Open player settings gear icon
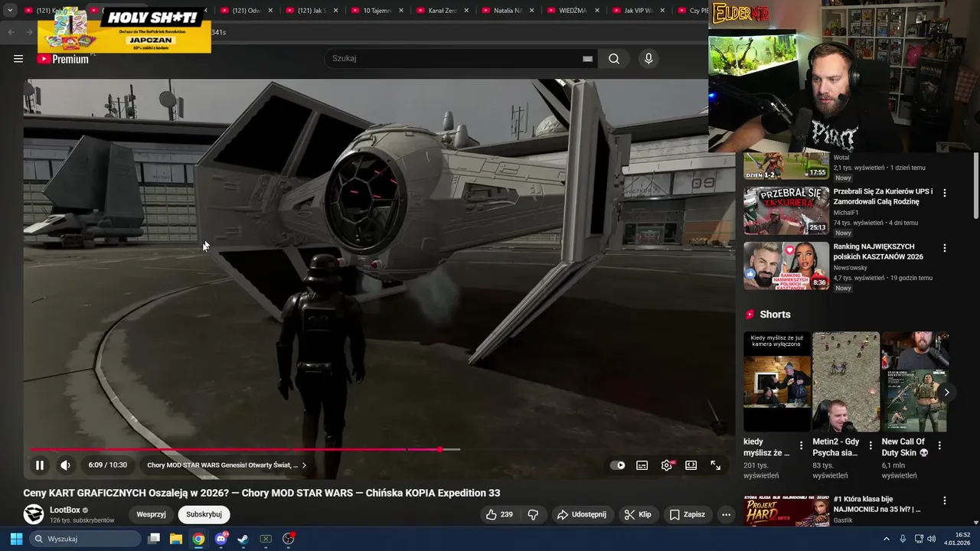 (x=668, y=465)
